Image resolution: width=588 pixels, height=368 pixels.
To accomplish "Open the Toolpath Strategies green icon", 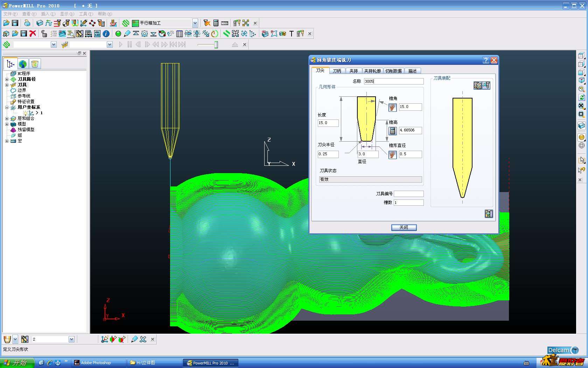I will tap(126, 23).
